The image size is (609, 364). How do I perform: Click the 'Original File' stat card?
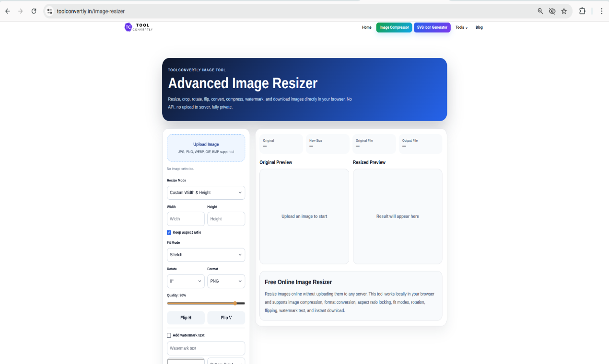pyautogui.click(x=374, y=144)
